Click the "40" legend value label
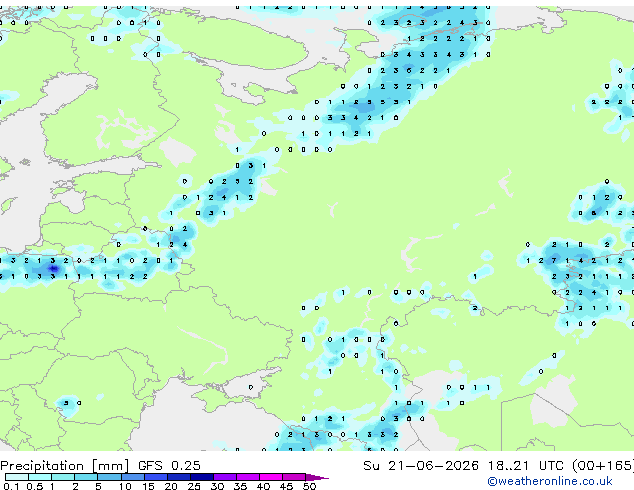Viewport: 634px width, 490px height. (263, 486)
